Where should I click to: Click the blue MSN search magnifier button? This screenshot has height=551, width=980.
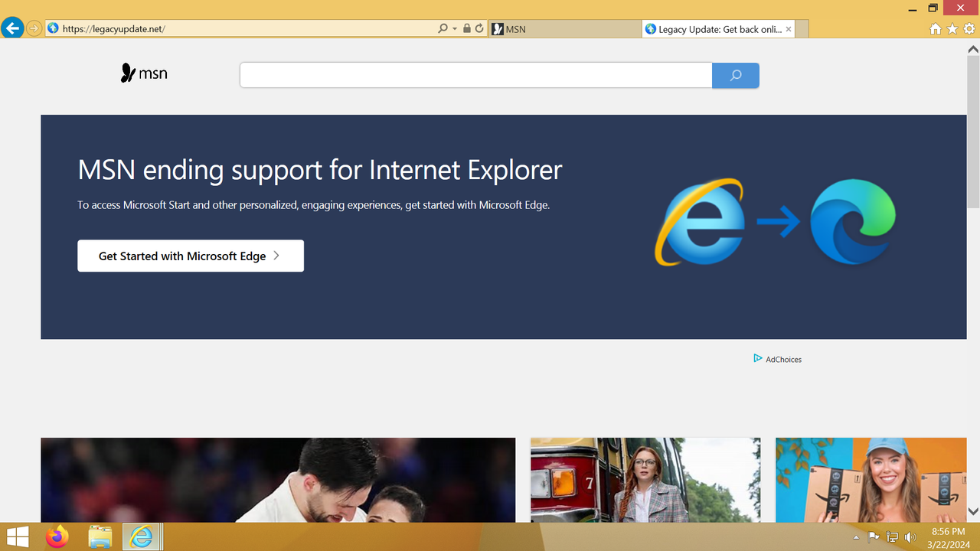tap(735, 75)
